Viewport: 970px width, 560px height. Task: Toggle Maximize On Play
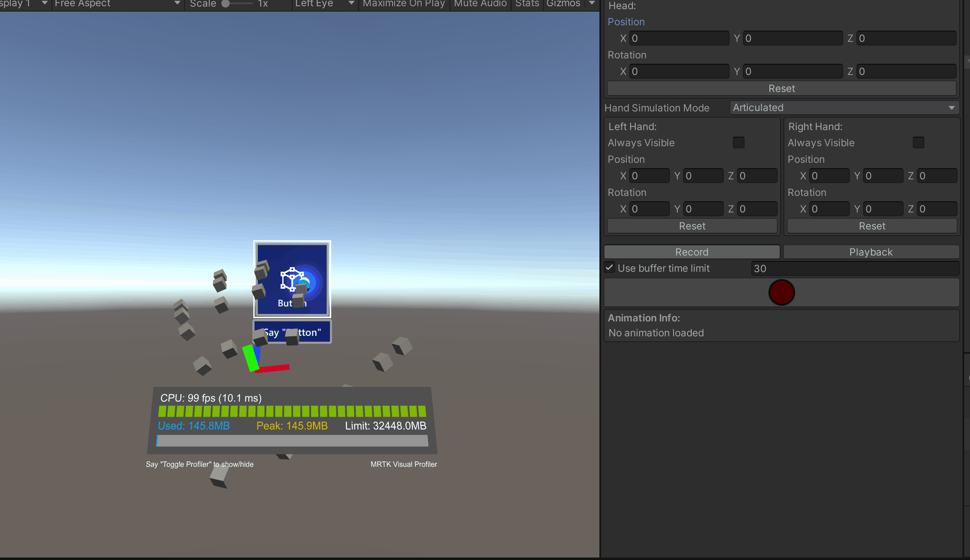(x=404, y=4)
